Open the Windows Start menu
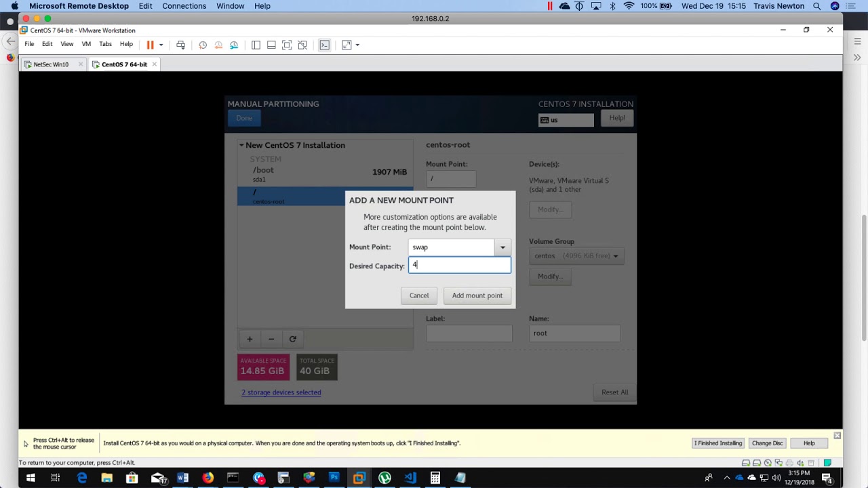This screenshot has height=488, width=868. (x=31, y=478)
